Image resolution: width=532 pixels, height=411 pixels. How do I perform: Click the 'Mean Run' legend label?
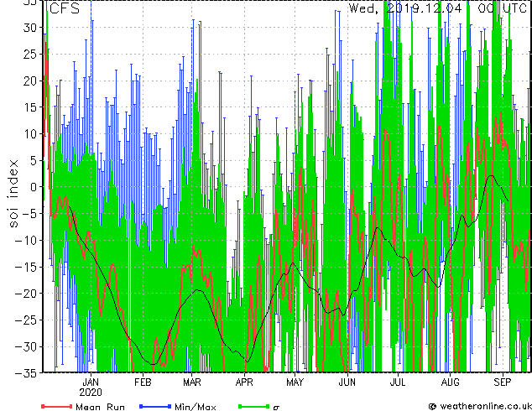coord(100,407)
